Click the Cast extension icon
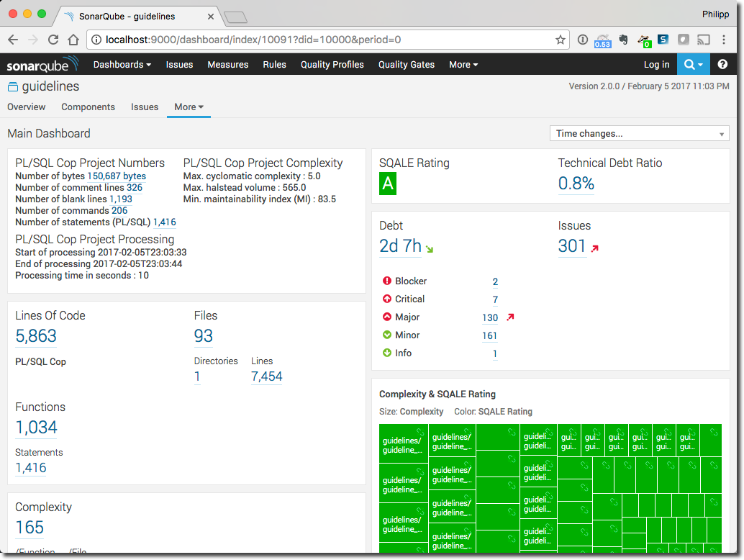Viewport: 744px width, 560px height. (x=703, y=40)
